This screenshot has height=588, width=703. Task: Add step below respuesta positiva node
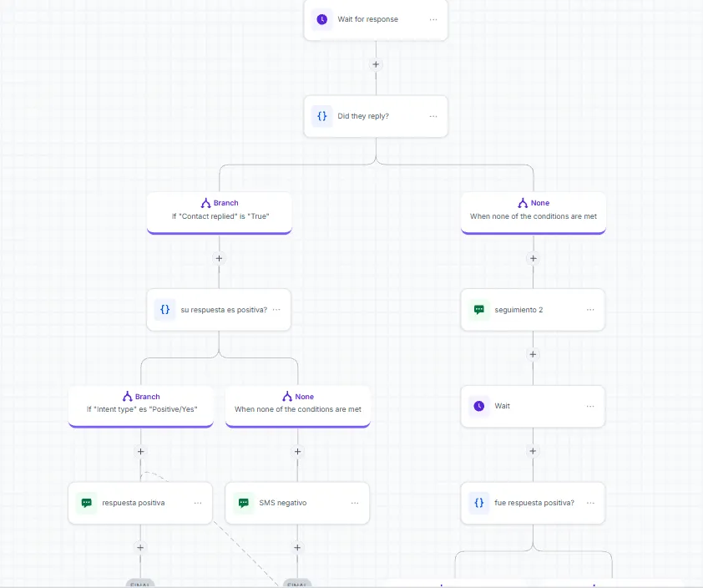pyautogui.click(x=140, y=548)
